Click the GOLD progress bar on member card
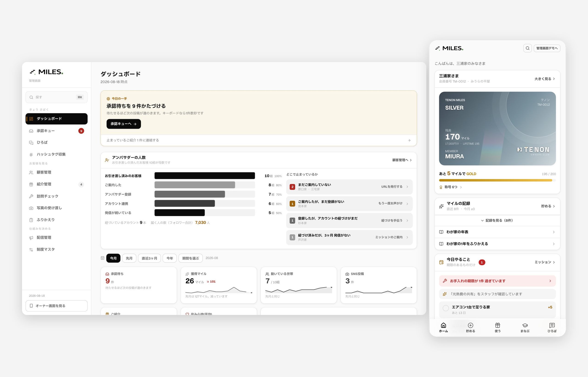Image resolution: width=588 pixels, height=377 pixels. coord(497,180)
